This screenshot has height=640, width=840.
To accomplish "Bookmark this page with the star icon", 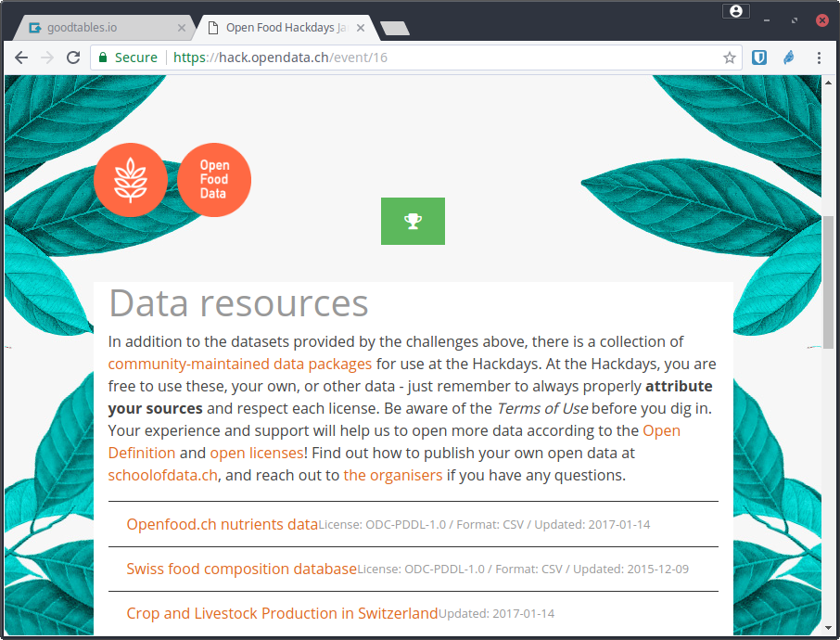I will coord(729,58).
